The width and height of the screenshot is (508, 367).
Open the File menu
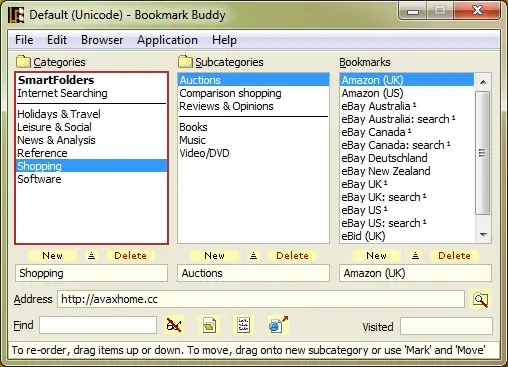(24, 40)
